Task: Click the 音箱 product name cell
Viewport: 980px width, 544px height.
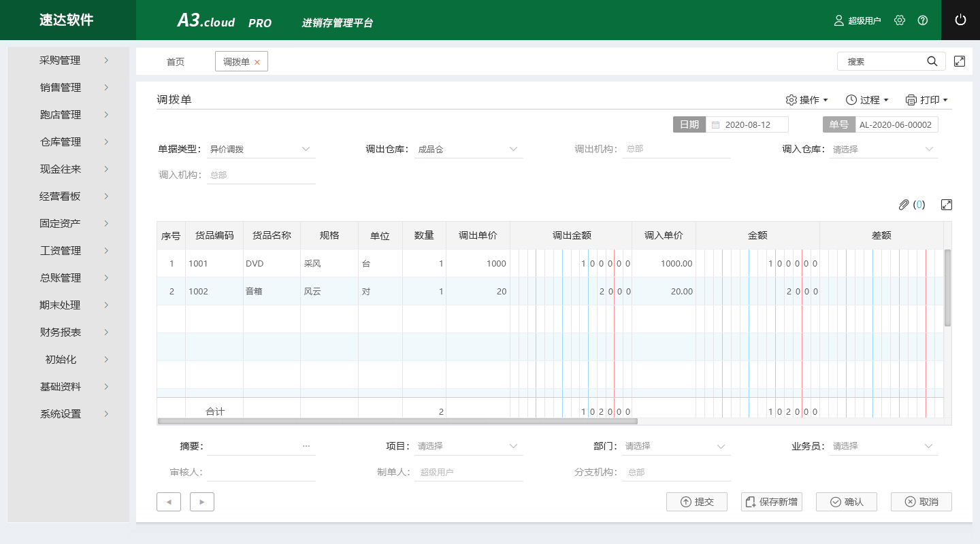Action: [272, 291]
